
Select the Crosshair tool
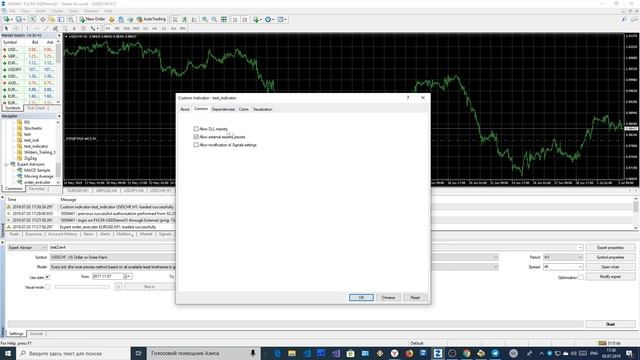point(16,29)
